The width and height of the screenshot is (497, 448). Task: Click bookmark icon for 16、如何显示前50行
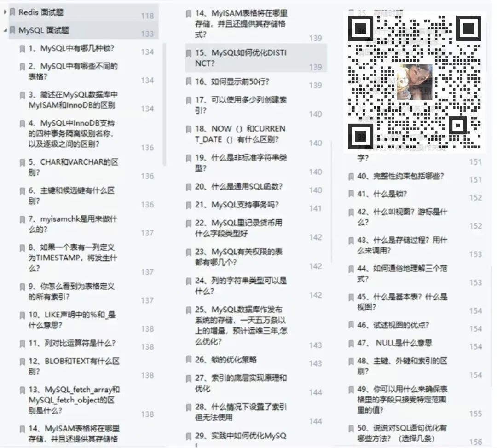tap(189, 82)
